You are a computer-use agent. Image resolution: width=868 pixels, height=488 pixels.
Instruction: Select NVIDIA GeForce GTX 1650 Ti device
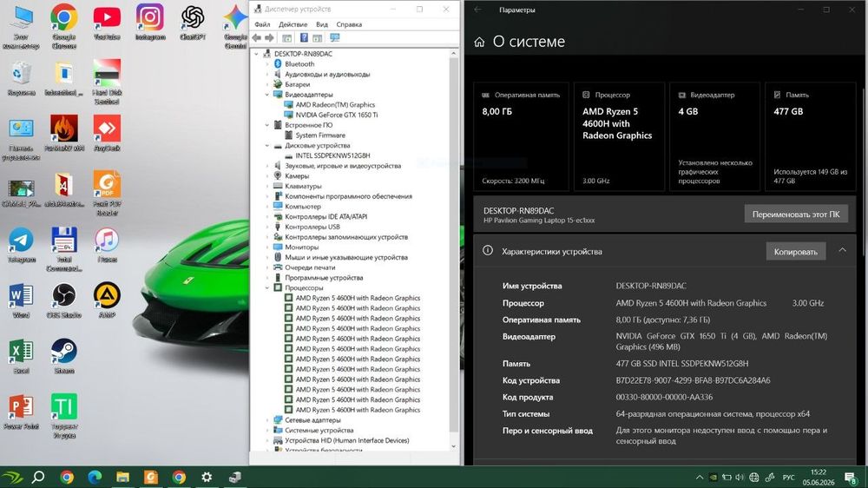[336, 115]
